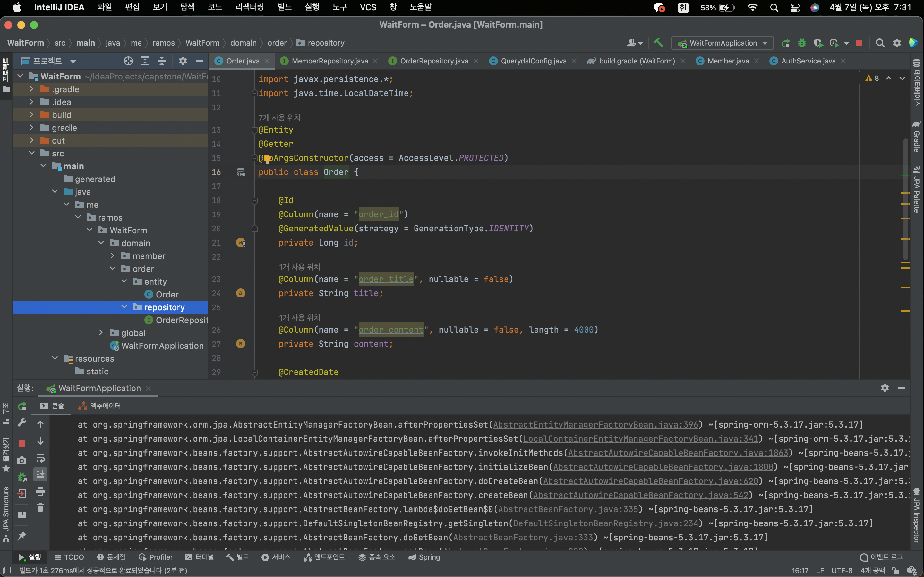Disable scroll-to-end in the console
The image size is (924, 577).
[40, 473]
